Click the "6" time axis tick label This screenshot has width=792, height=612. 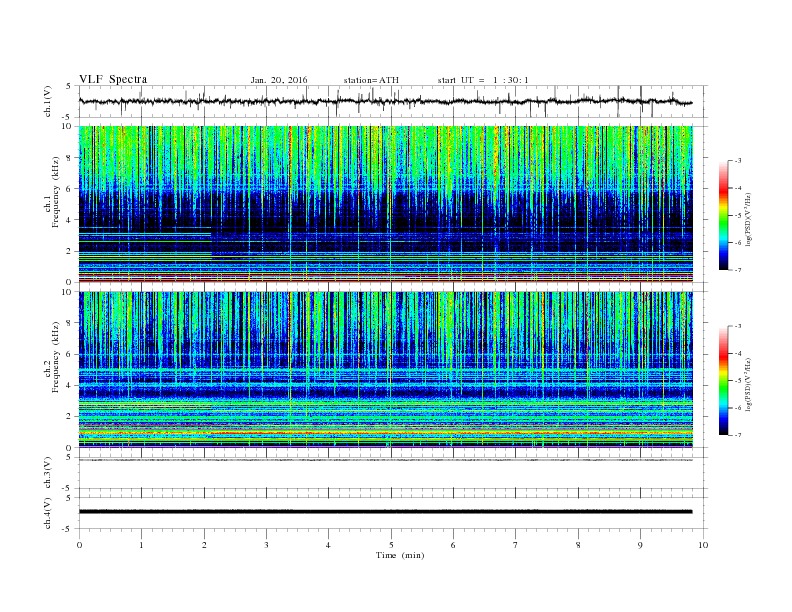[x=453, y=545]
